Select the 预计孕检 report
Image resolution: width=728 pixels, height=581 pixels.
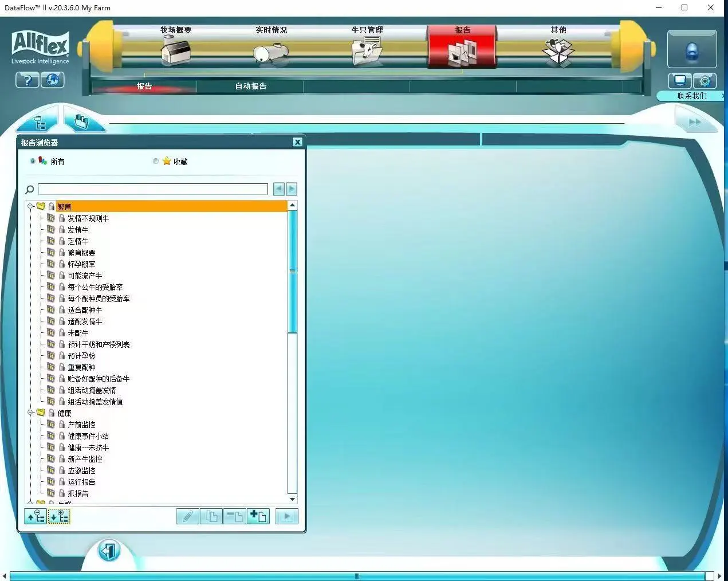click(81, 356)
